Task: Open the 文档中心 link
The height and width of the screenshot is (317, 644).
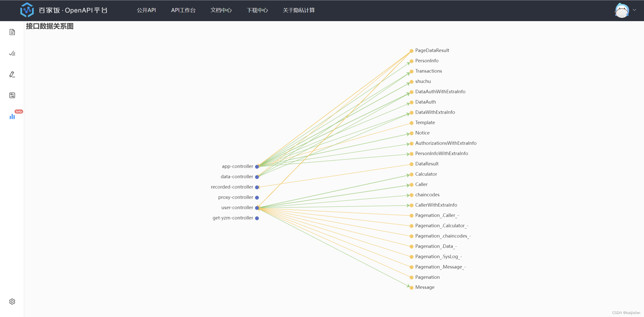Action: [x=221, y=10]
